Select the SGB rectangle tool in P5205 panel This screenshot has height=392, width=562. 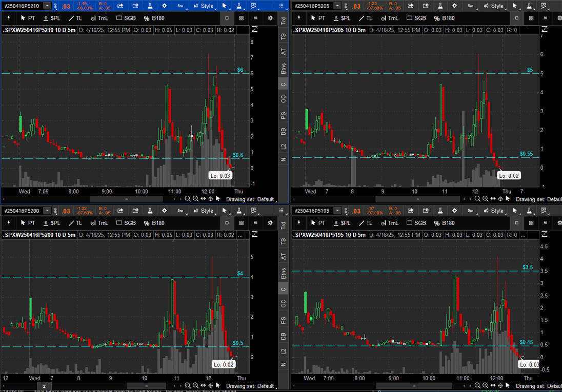tap(416, 18)
